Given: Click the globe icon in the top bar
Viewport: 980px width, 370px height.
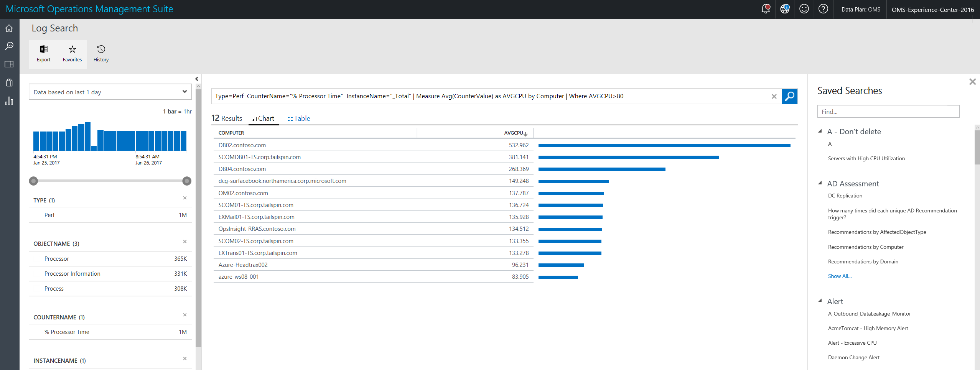Looking at the screenshot, I should (x=785, y=9).
